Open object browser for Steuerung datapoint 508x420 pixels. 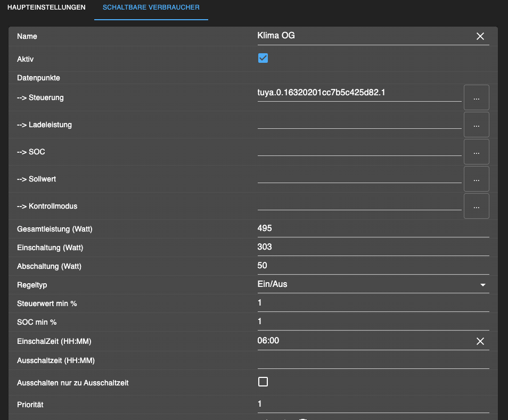click(x=476, y=97)
